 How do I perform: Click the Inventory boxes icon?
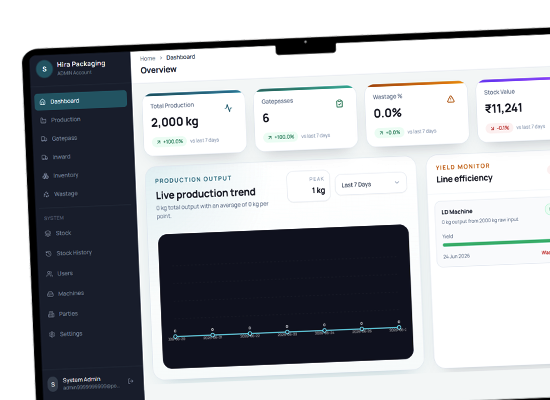(45, 176)
